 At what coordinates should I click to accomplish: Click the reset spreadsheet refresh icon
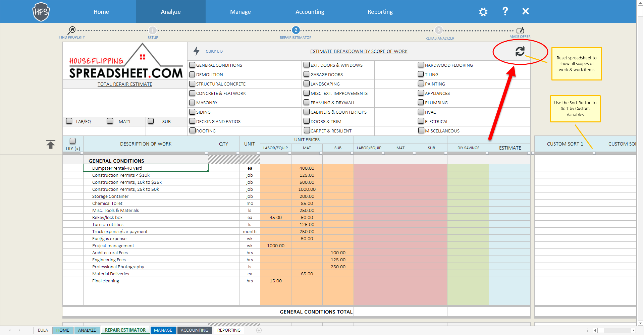click(x=520, y=51)
